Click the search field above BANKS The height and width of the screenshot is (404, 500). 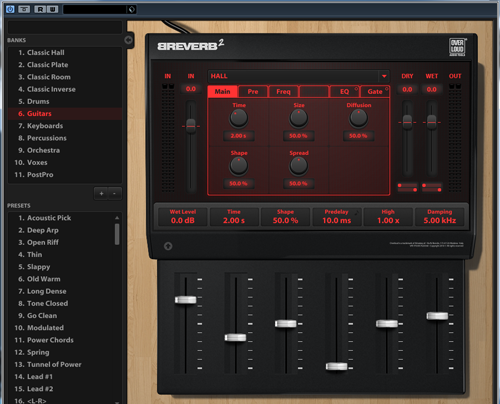click(x=65, y=27)
